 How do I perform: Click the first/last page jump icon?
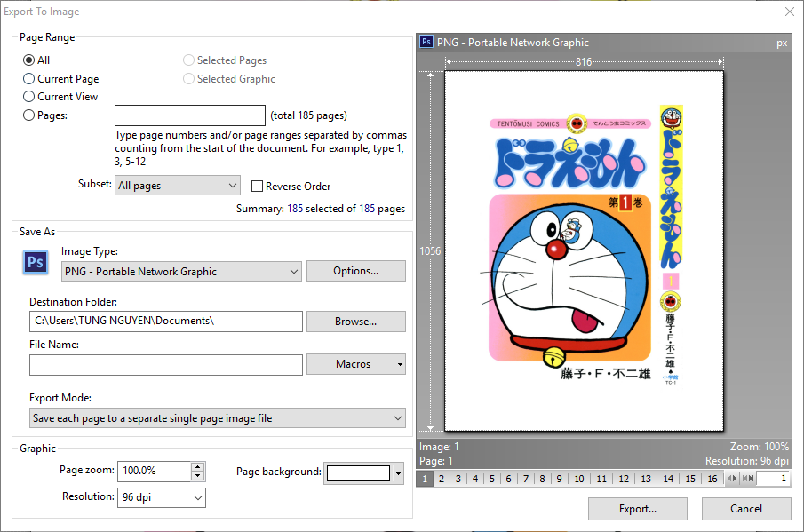click(748, 478)
